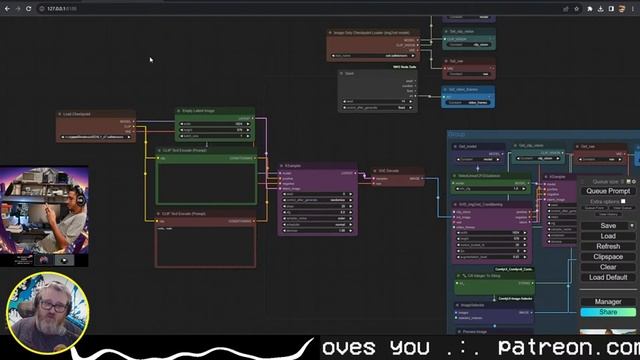The height and width of the screenshot is (360, 640).
Task: Click the positive prompt text area
Action: click(206, 183)
